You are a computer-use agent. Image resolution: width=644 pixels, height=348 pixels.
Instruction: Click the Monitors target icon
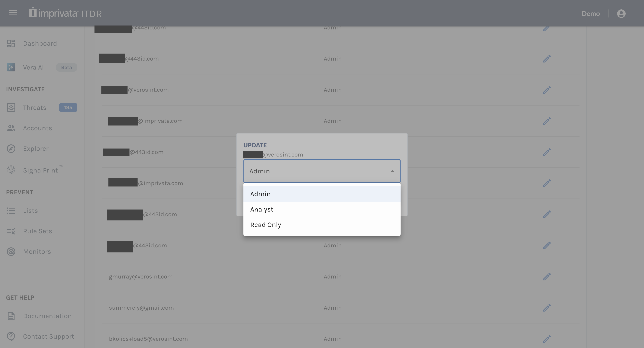point(11,252)
